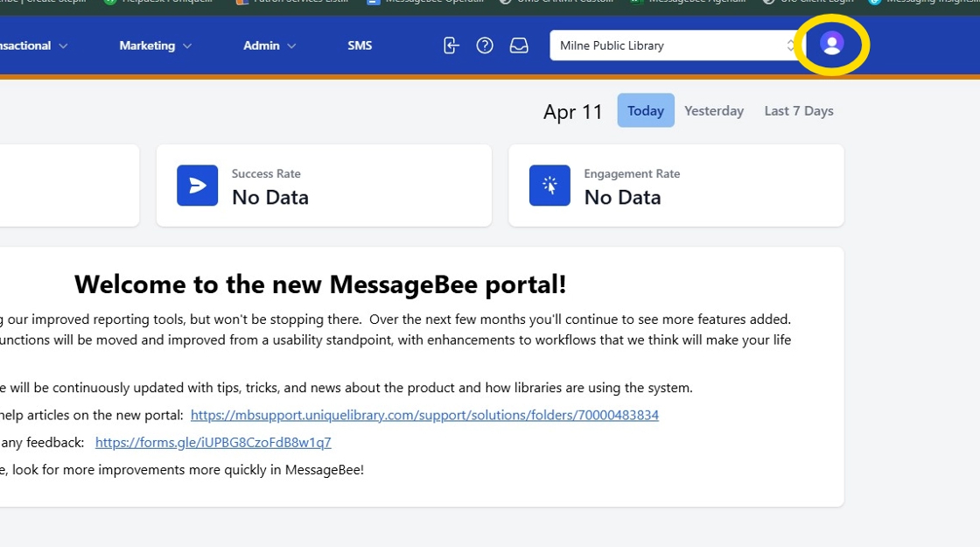Open the forms.gle feedback link
Viewport: 980px width, 547px height.
(x=213, y=443)
